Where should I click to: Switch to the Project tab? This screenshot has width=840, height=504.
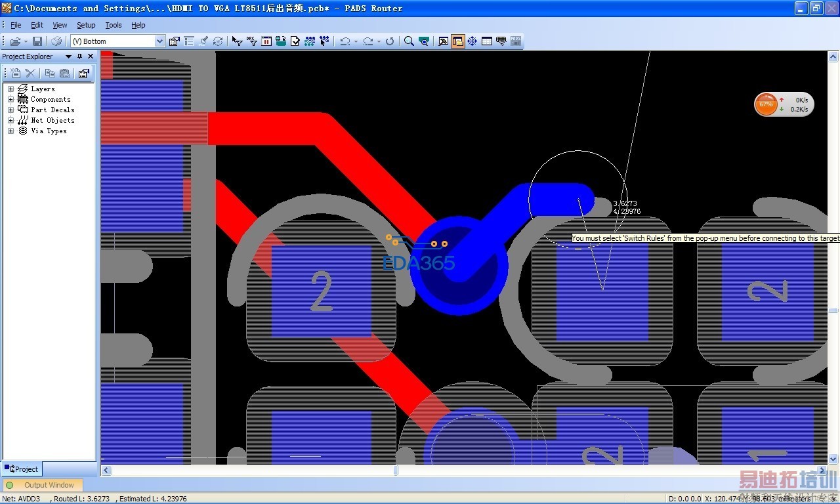(x=22, y=469)
